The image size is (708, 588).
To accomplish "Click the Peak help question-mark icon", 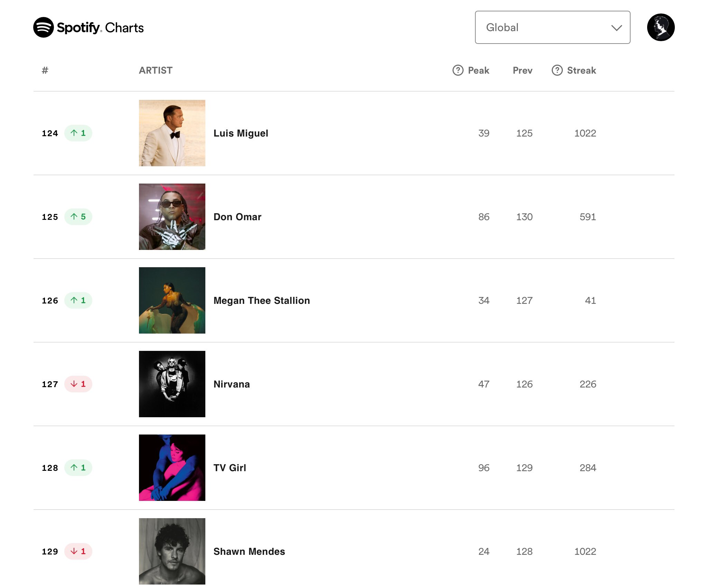I will [458, 70].
